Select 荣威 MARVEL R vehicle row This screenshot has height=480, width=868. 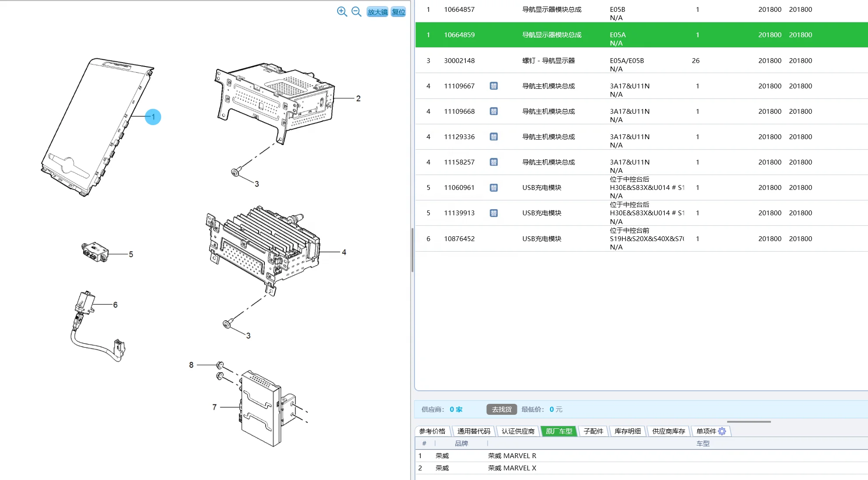[x=641, y=455]
